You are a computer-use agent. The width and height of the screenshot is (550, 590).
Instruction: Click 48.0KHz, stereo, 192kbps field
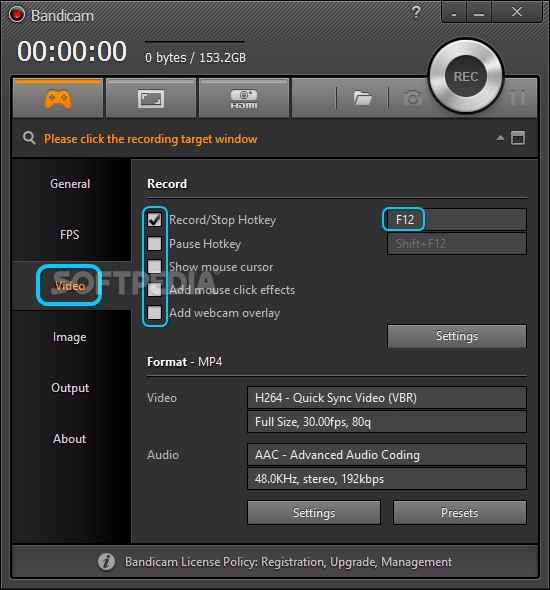tap(387, 479)
